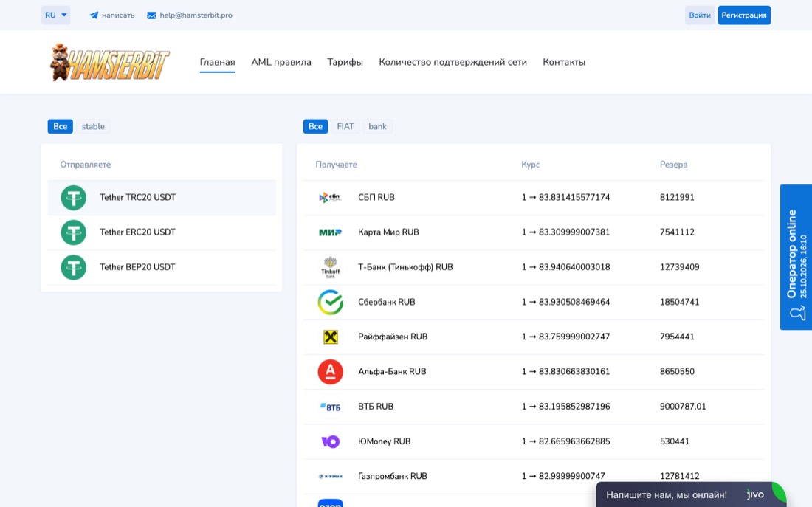Open the Тарифы page
The image size is (812, 507).
pos(345,62)
